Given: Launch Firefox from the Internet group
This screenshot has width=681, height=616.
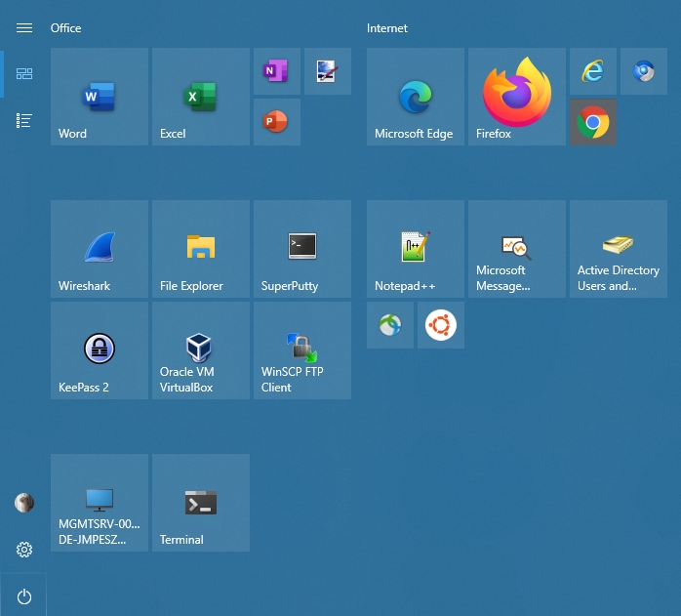Looking at the screenshot, I should [517, 97].
